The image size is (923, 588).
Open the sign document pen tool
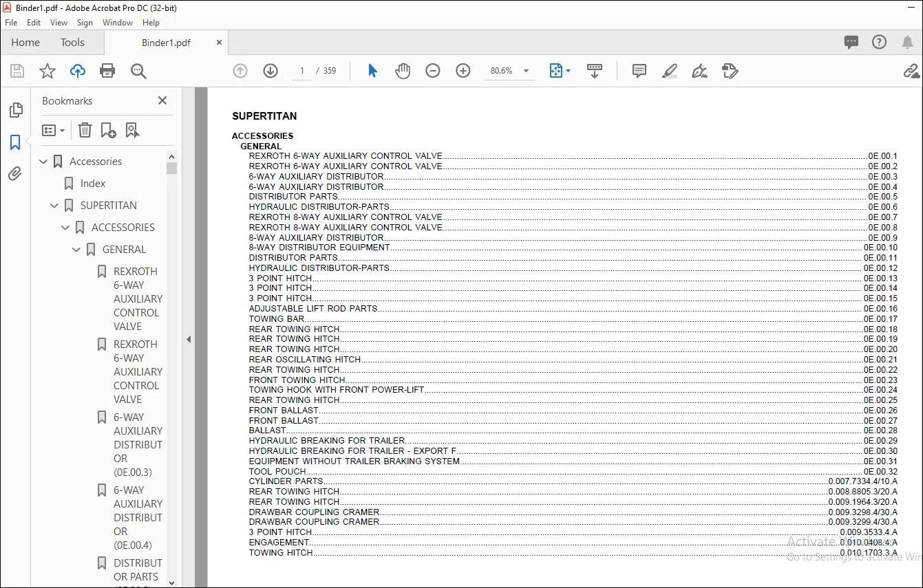pyautogui.click(x=700, y=71)
